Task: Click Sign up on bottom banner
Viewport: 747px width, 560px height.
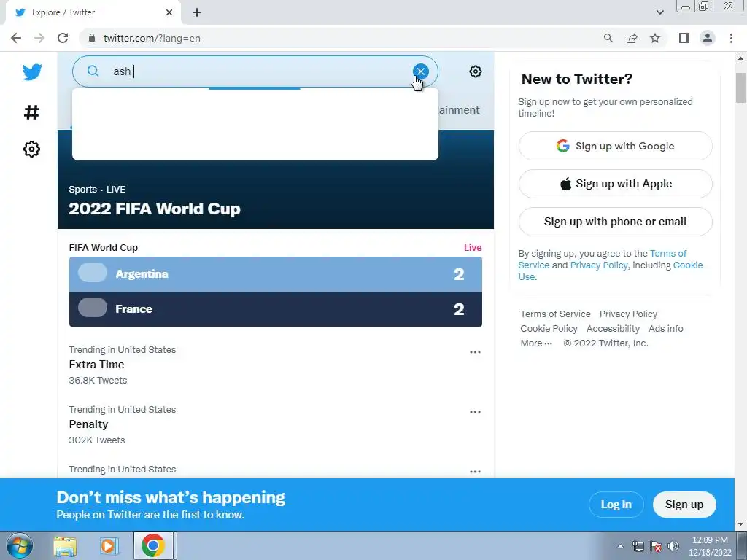Action: click(x=684, y=505)
